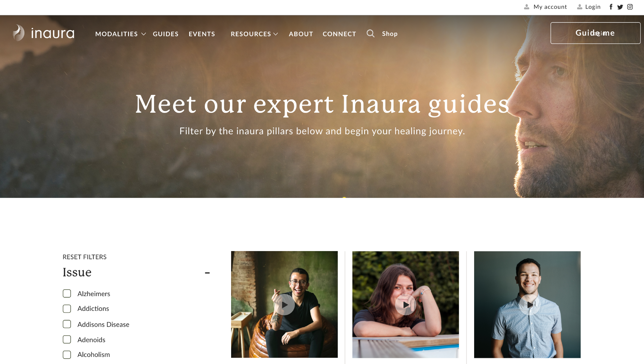This screenshot has width=644, height=364.
Task: Click the inaura flame logo
Action: [18, 33]
